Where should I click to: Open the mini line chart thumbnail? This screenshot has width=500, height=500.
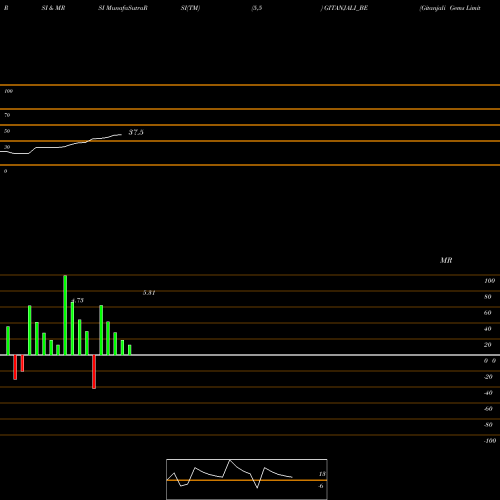coord(247,479)
